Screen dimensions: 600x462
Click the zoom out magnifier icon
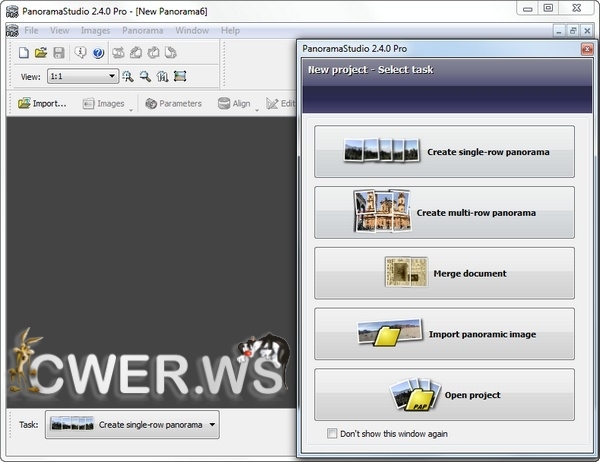click(x=145, y=76)
